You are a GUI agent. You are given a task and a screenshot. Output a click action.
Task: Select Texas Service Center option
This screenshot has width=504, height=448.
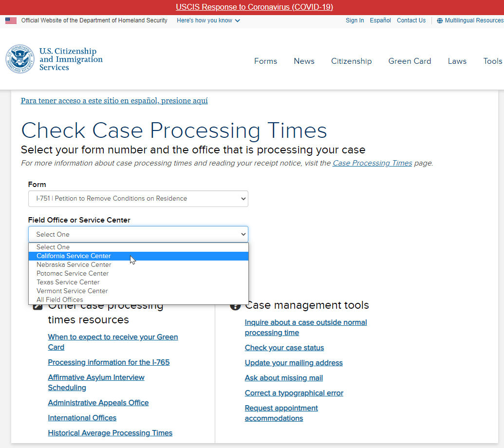(138, 282)
